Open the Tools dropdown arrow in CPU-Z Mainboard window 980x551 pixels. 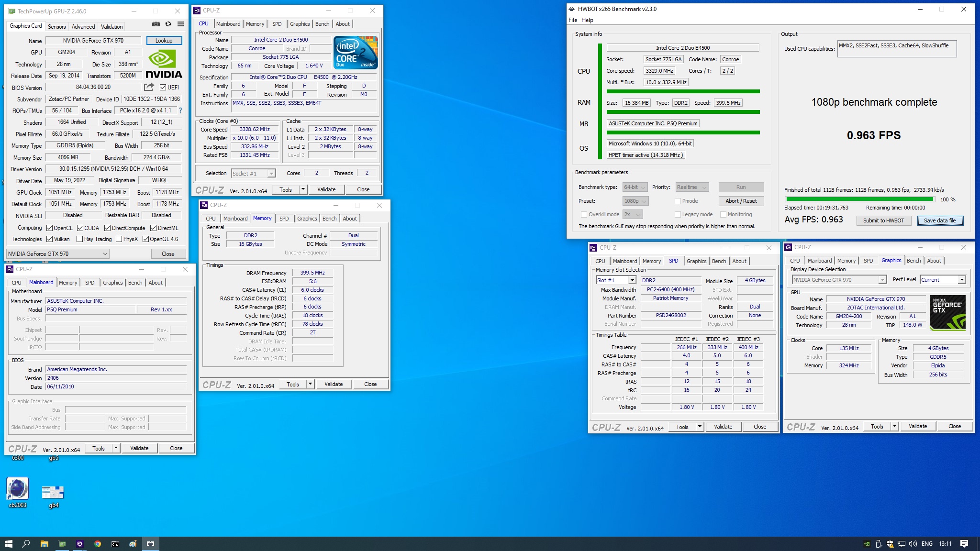pos(116,448)
